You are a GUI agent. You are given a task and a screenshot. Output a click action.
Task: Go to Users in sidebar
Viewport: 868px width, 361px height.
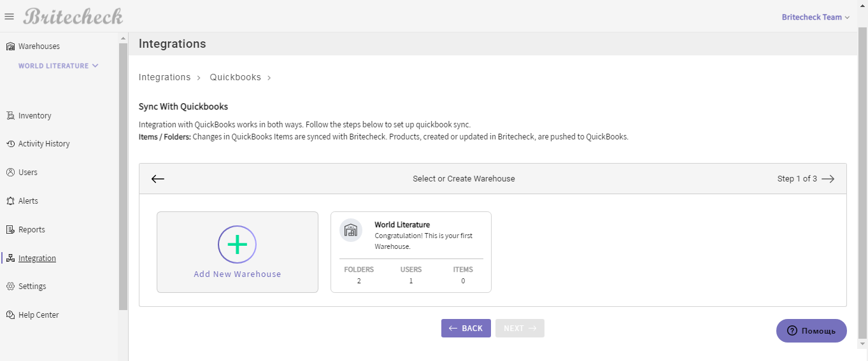pyautogui.click(x=27, y=173)
